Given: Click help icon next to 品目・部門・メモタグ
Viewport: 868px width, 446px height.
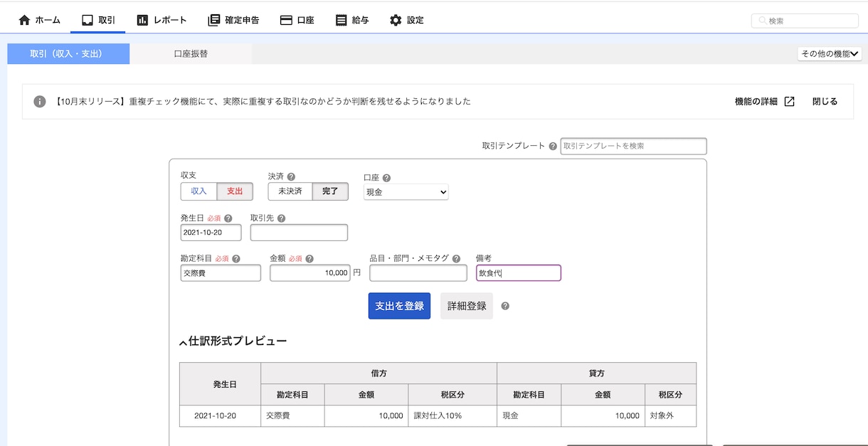Looking at the screenshot, I should pos(456,259).
